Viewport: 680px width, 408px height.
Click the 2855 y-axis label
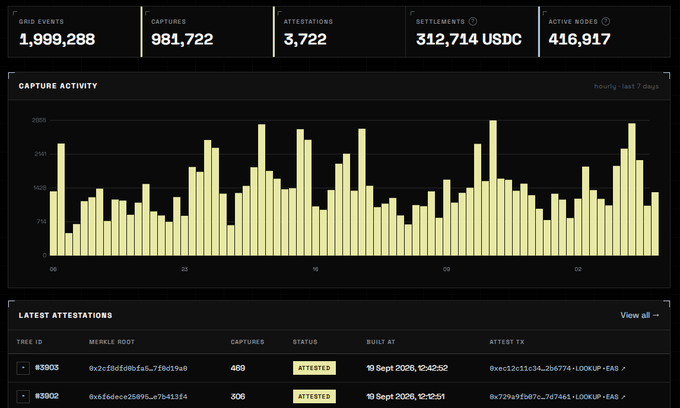click(x=39, y=120)
